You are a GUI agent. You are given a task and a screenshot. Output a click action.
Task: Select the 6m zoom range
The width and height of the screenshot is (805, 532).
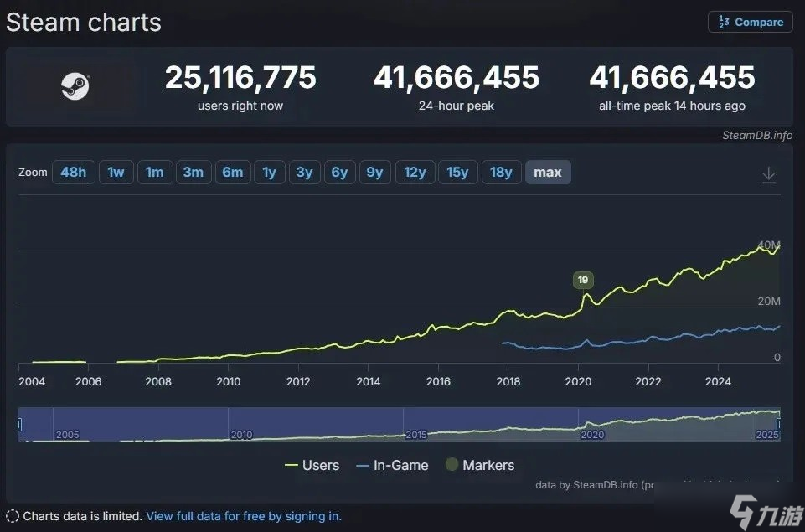[232, 173]
